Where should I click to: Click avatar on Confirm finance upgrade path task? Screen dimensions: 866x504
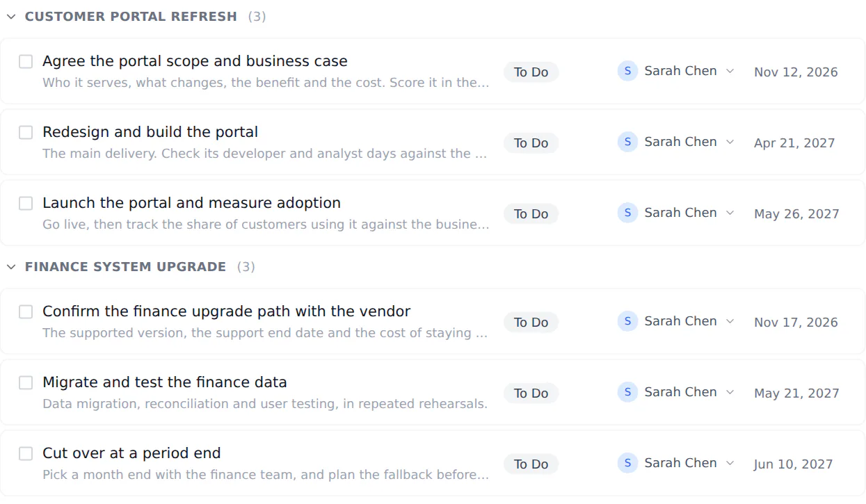pyautogui.click(x=627, y=321)
